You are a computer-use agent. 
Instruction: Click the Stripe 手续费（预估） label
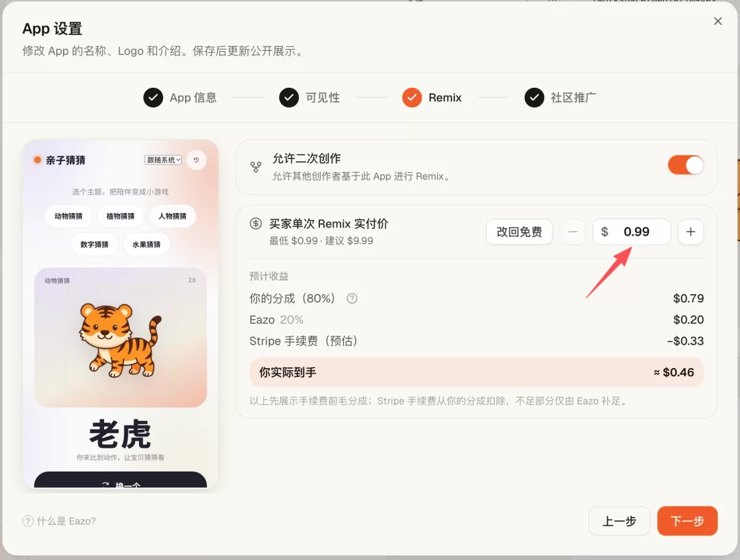303,341
